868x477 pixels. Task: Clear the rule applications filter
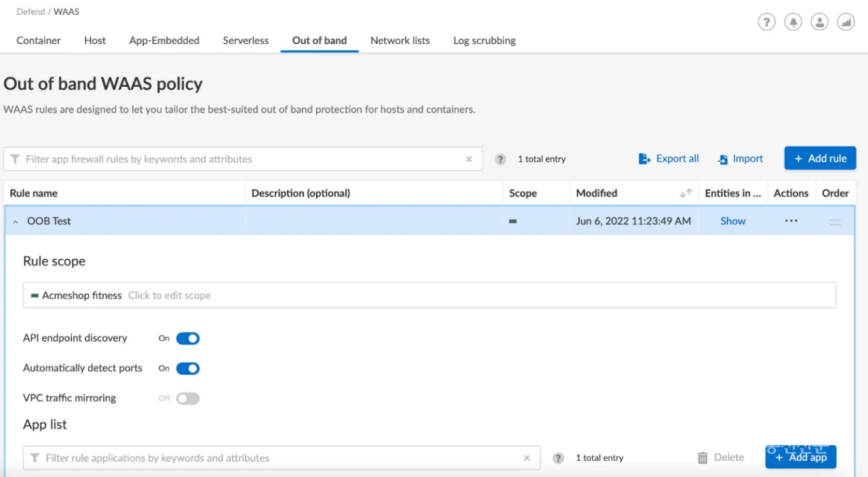tap(527, 458)
